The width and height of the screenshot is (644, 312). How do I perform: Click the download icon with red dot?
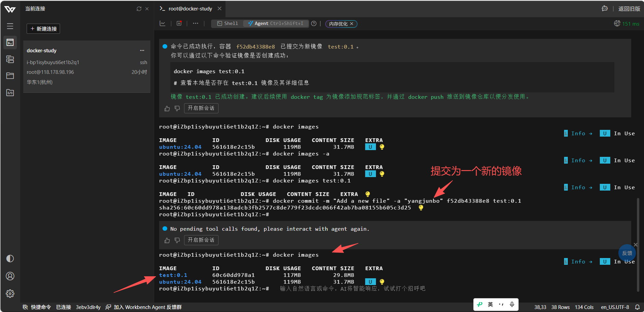(179, 23)
